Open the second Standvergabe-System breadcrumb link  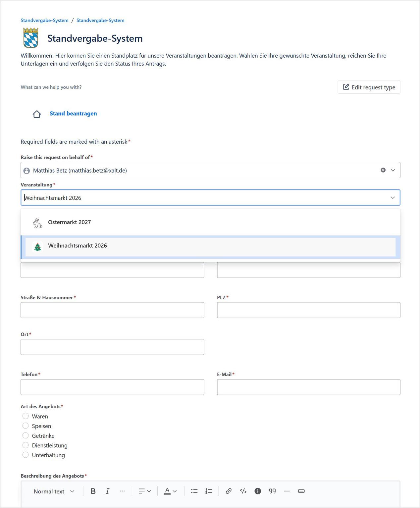tap(100, 20)
